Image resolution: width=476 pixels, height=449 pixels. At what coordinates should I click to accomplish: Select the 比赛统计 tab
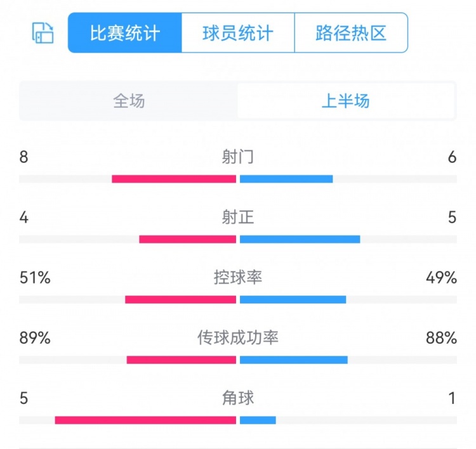(x=125, y=33)
